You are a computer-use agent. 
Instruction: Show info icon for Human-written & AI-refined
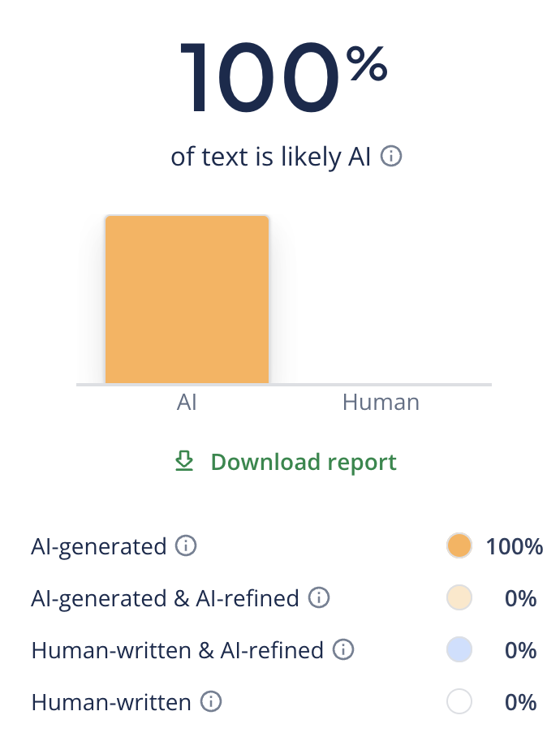343,650
